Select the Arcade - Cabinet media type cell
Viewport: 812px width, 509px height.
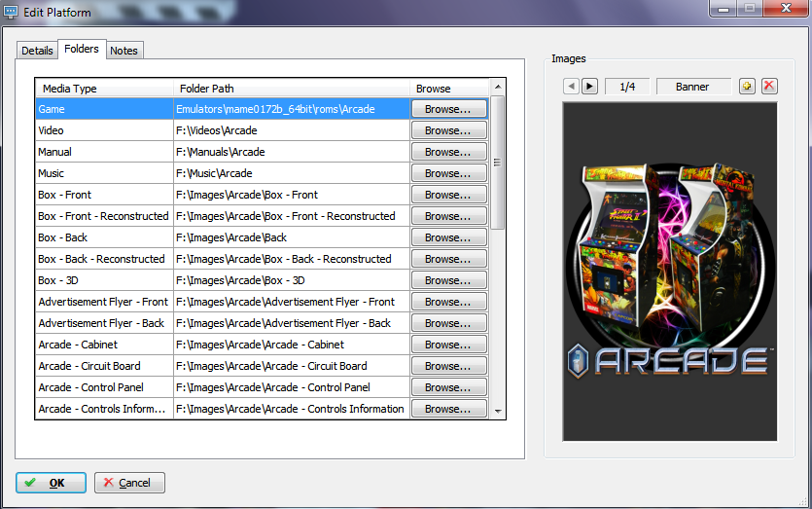105,345
